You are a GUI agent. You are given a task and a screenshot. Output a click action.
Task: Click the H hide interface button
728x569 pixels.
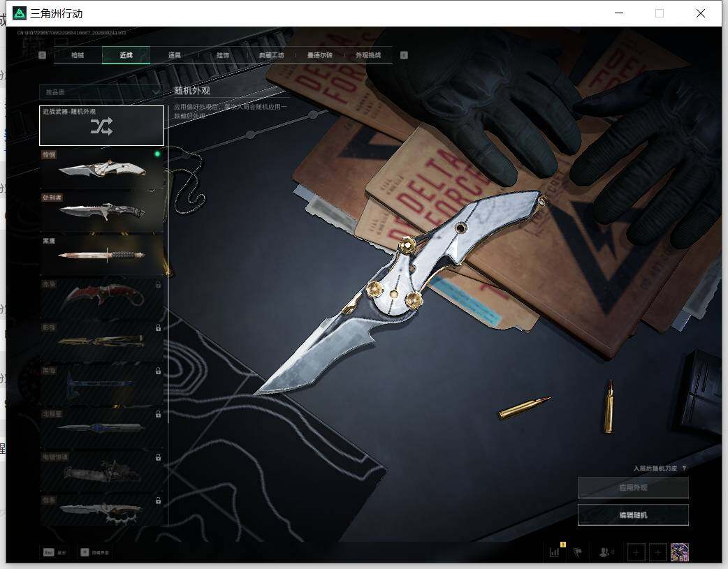94,552
